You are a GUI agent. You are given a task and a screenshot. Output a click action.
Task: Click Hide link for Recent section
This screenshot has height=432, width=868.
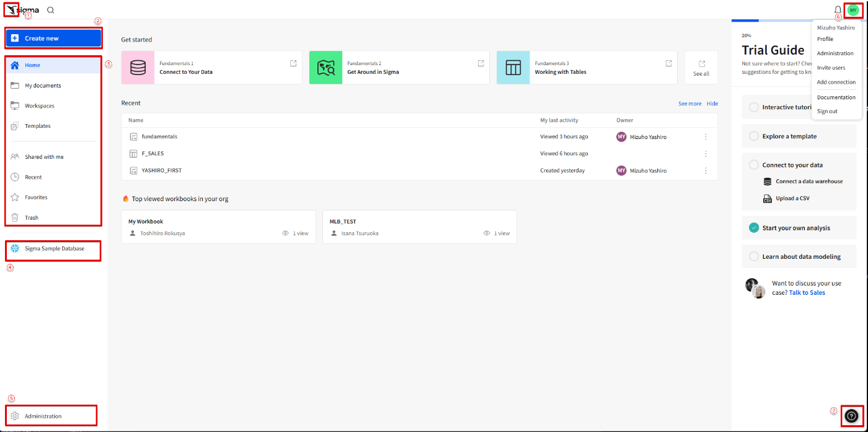(x=712, y=104)
